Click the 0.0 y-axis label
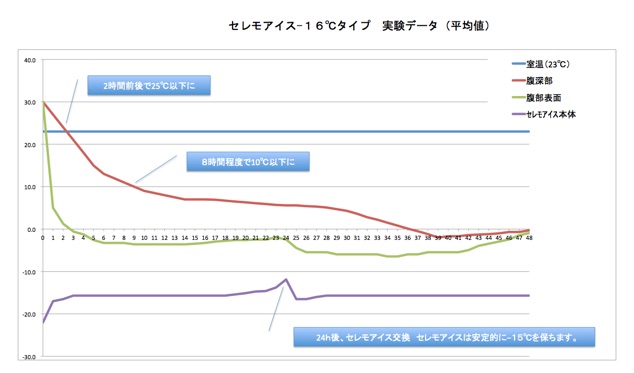Image resolution: width=634 pixels, height=373 pixels. (31, 229)
